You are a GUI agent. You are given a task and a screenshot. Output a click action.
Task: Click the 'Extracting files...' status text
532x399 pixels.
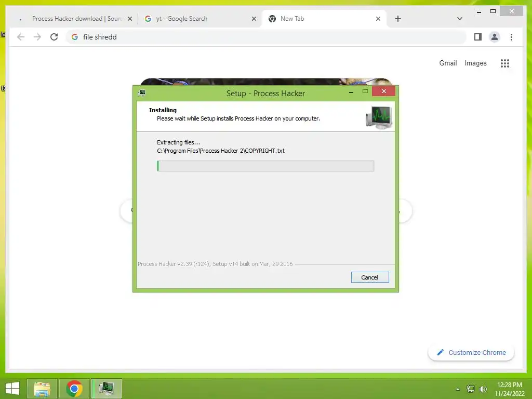point(179,142)
